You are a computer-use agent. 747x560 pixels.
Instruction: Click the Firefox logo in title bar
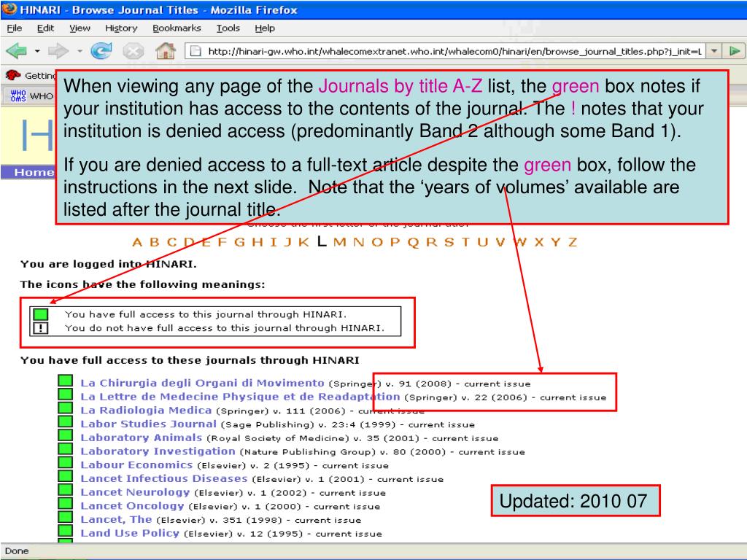[9, 9]
